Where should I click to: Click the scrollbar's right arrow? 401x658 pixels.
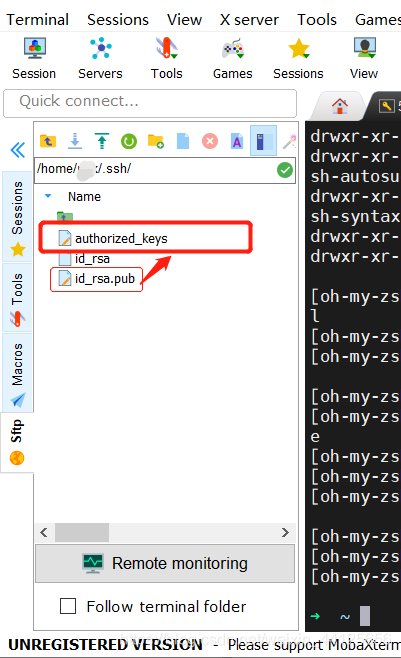[x=285, y=533]
